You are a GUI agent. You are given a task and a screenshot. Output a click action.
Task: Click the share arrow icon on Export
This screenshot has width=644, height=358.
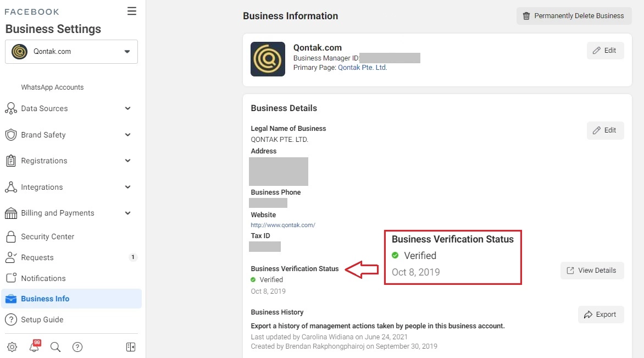588,315
